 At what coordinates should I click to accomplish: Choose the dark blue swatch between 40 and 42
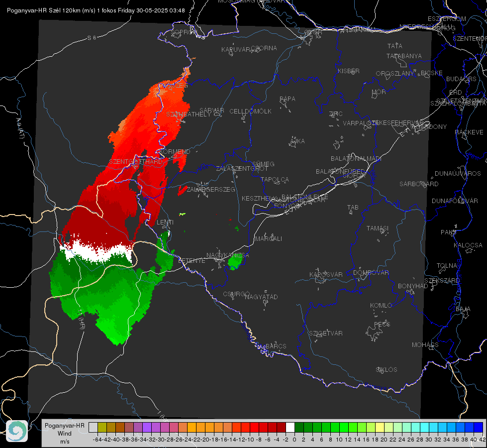[479, 427]
